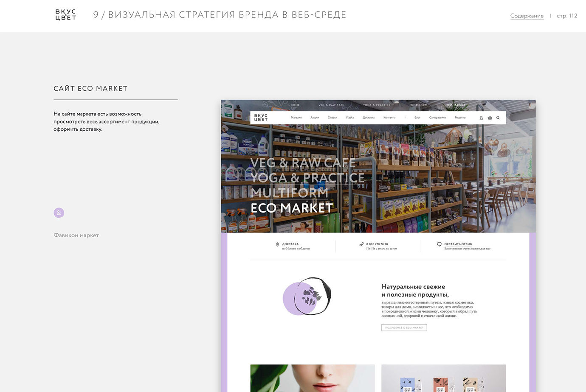Click the ДОСТАВКА info label
586x392 pixels.
[290, 244]
